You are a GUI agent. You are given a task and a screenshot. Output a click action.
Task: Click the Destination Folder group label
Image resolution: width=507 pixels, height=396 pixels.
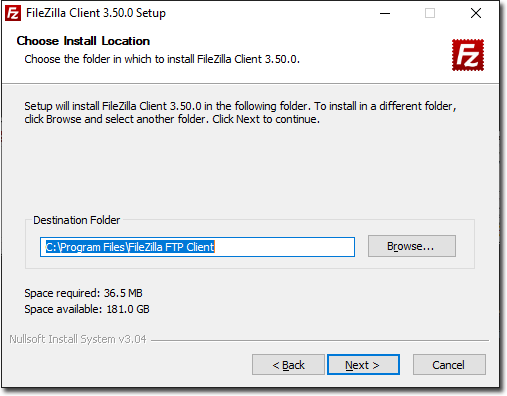[76, 220]
